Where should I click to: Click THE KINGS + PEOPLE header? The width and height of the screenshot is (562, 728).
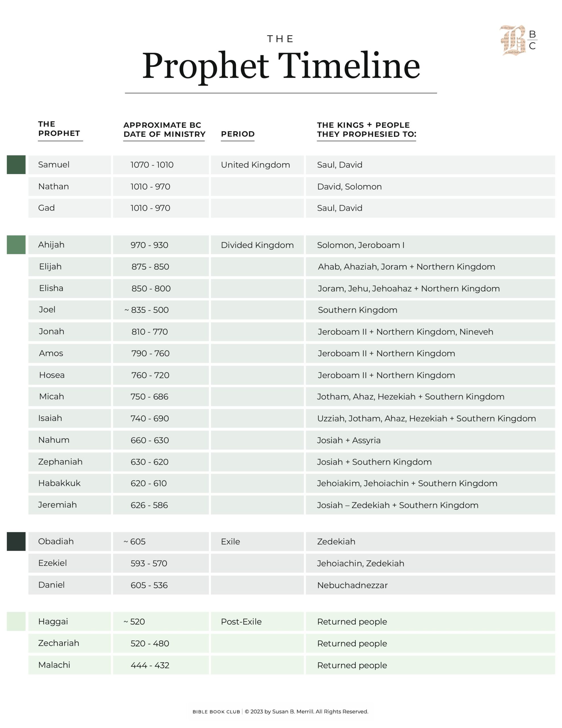(x=367, y=130)
